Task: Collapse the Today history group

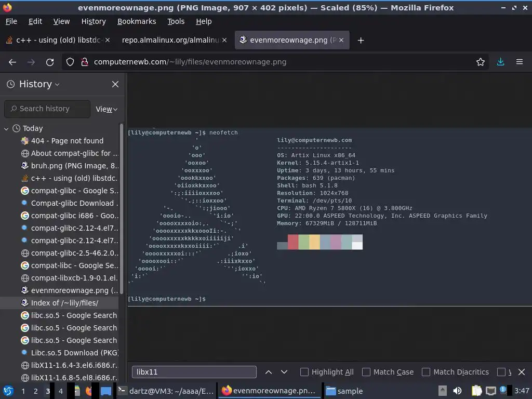Action: coord(6,129)
